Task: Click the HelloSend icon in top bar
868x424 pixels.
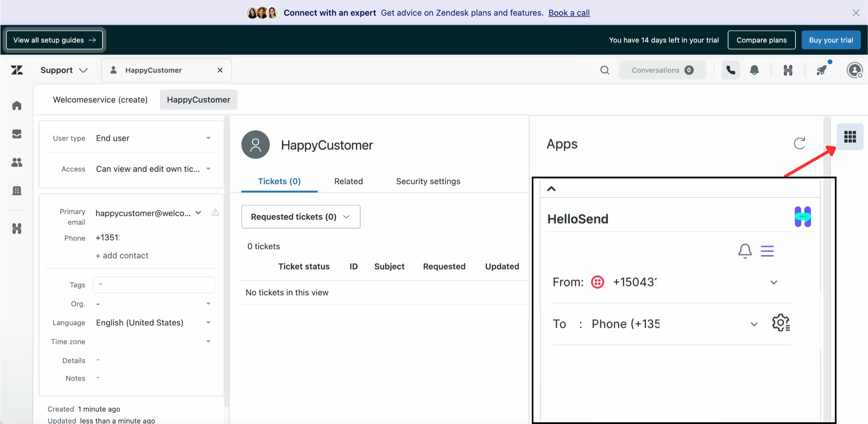Action: click(788, 70)
